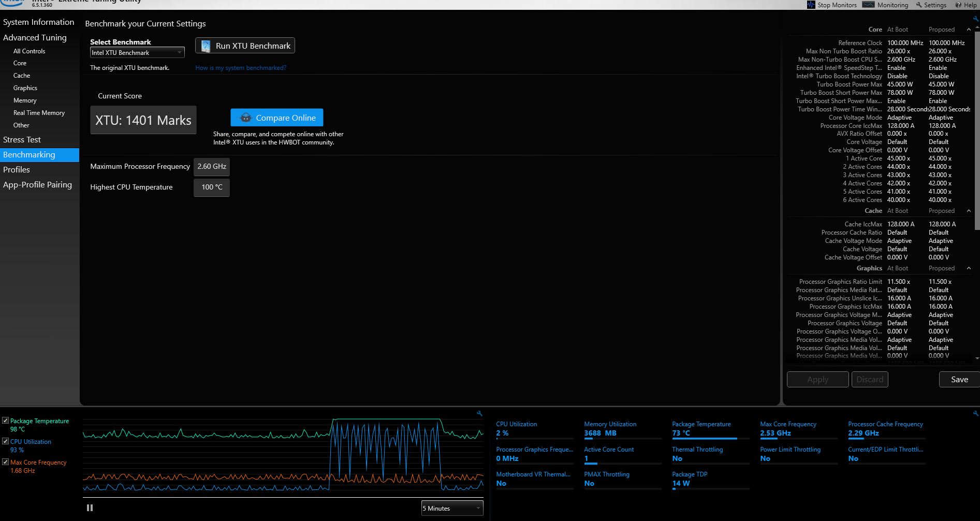980x521 pixels.
Task: Click the '100 °C' highest temperature value
Action: click(212, 187)
